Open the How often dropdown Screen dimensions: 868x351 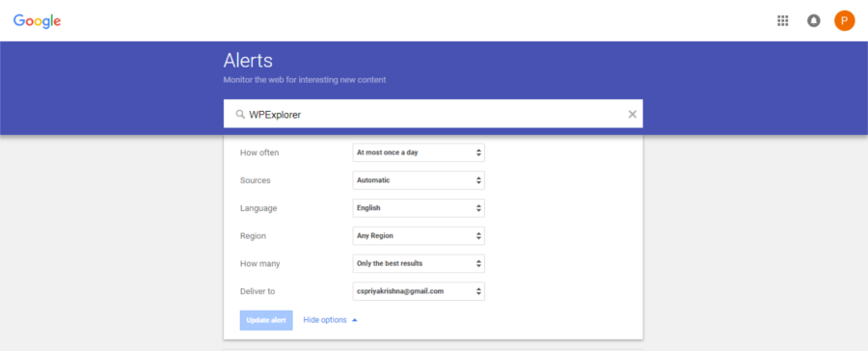(x=419, y=152)
